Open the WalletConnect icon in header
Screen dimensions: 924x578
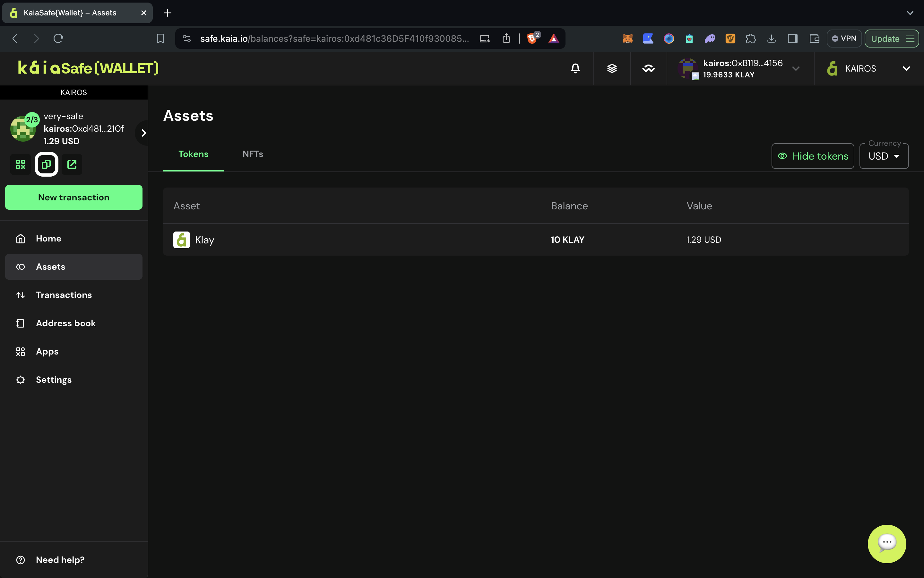[x=648, y=68]
